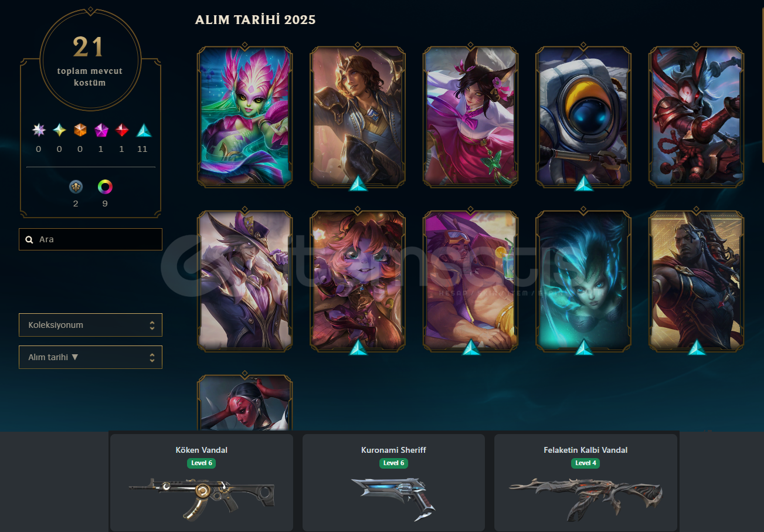764x532 pixels.
Task: Click the white Transcendent tier star gem icon
Action: (x=39, y=130)
